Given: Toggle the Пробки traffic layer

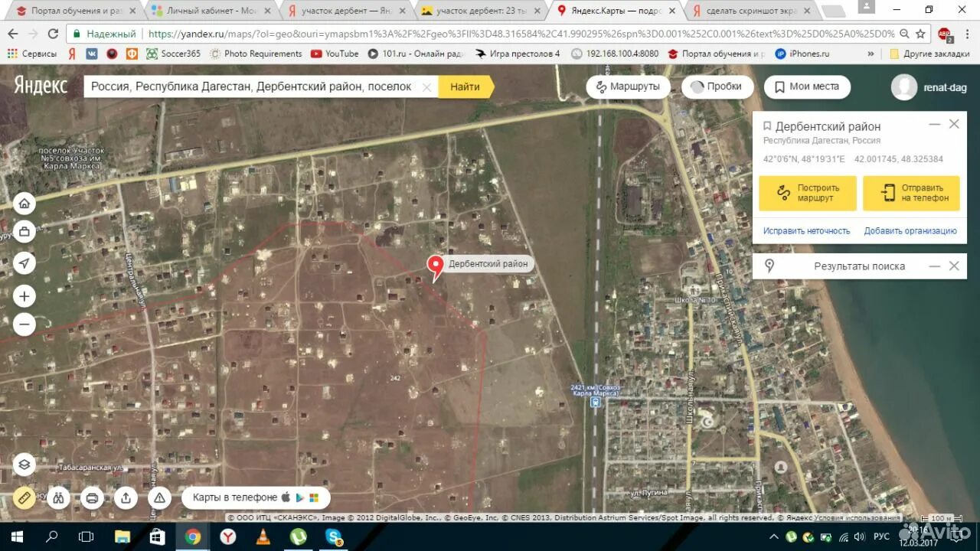Looking at the screenshot, I should (x=717, y=87).
